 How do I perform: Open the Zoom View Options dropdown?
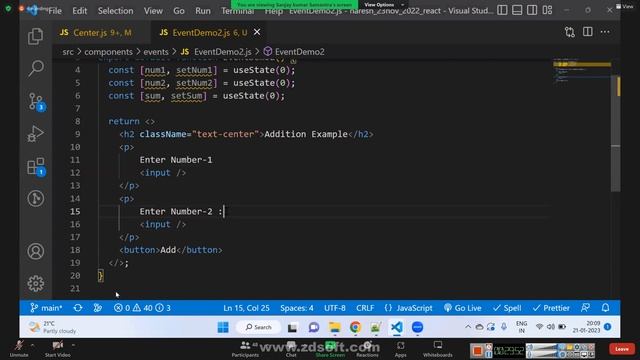click(384, 4)
